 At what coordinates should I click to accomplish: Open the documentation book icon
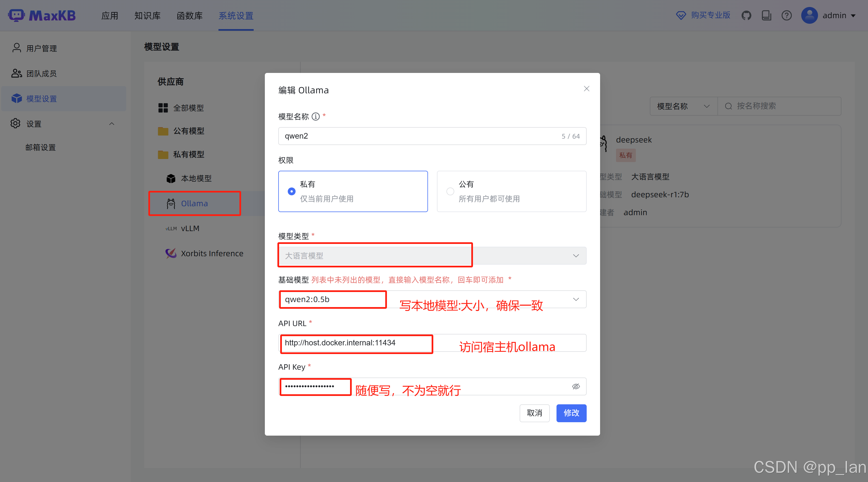(766, 15)
